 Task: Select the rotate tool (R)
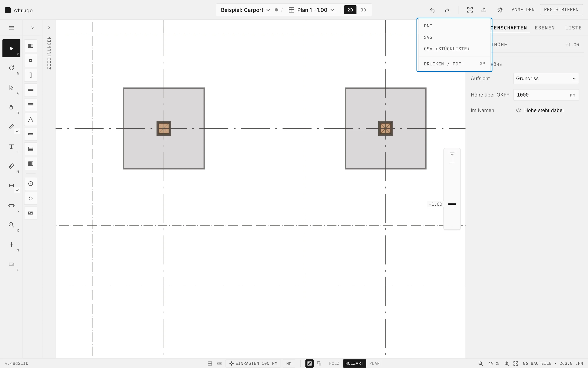[11, 68]
